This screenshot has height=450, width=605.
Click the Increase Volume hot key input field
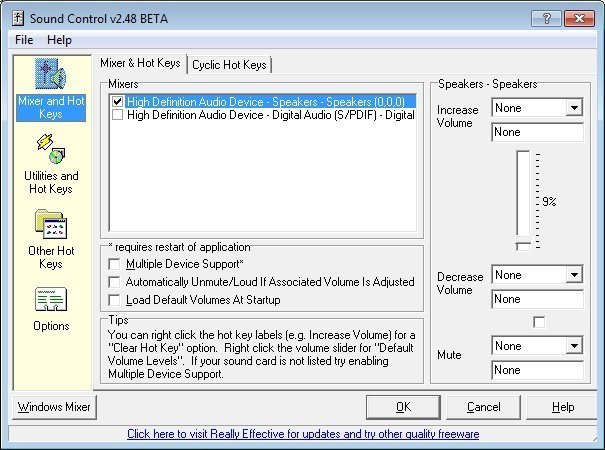(x=537, y=132)
